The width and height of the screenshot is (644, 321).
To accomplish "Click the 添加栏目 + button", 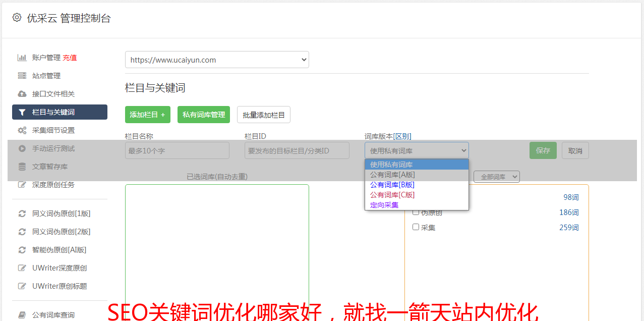I will [148, 115].
